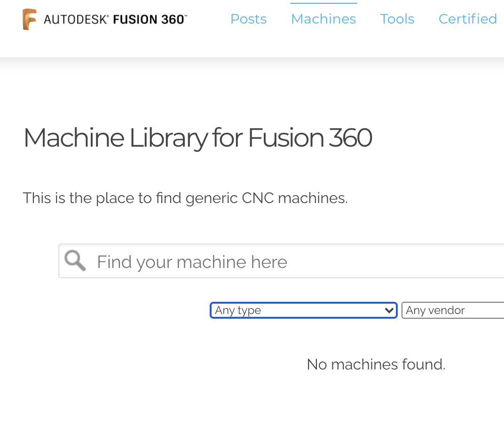This screenshot has width=504, height=424.
Task: Switch to the Posts navigation tab
Action: [x=248, y=19]
